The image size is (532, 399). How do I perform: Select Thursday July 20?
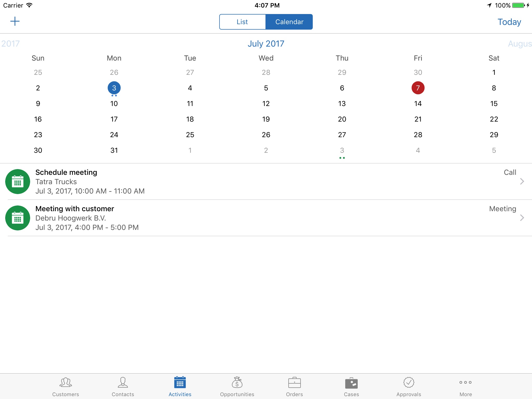[x=342, y=119]
